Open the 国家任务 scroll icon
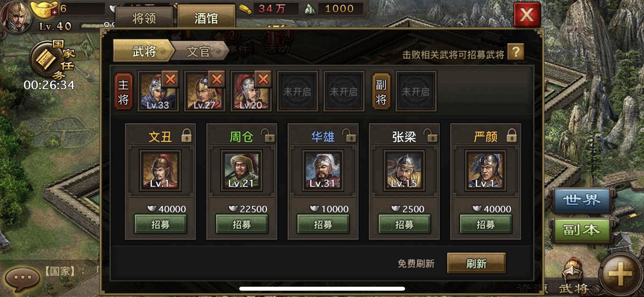The width and height of the screenshot is (644, 297). [45, 59]
